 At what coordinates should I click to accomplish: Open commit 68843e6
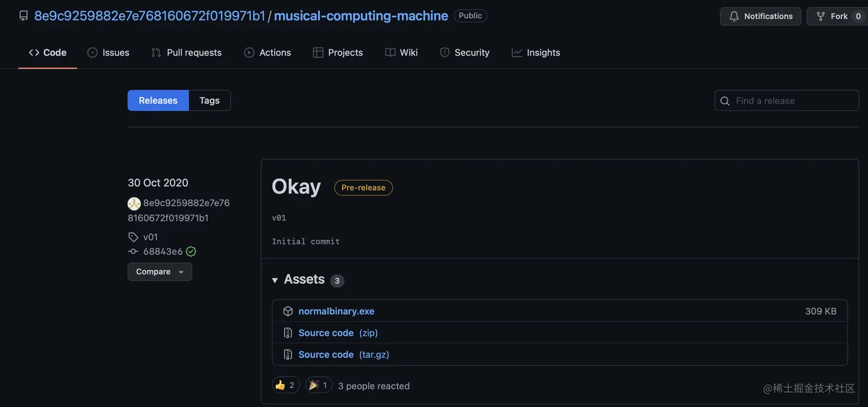[x=163, y=251]
